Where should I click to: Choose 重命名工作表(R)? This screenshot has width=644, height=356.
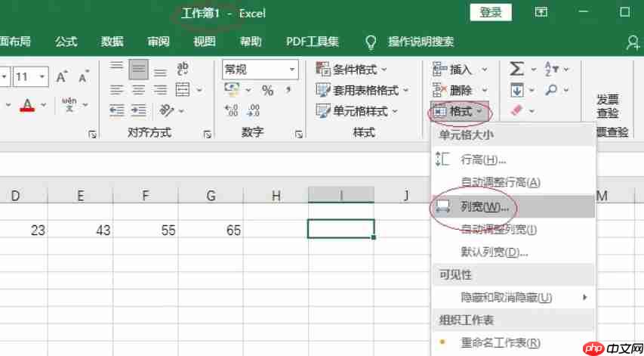(x=513, y=342)
